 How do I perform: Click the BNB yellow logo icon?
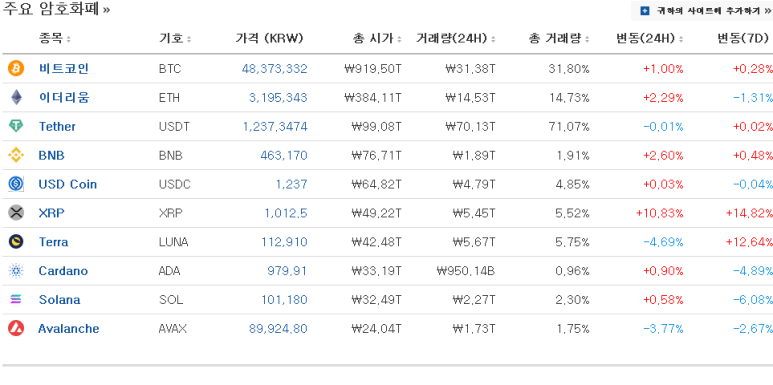(16, 155)
